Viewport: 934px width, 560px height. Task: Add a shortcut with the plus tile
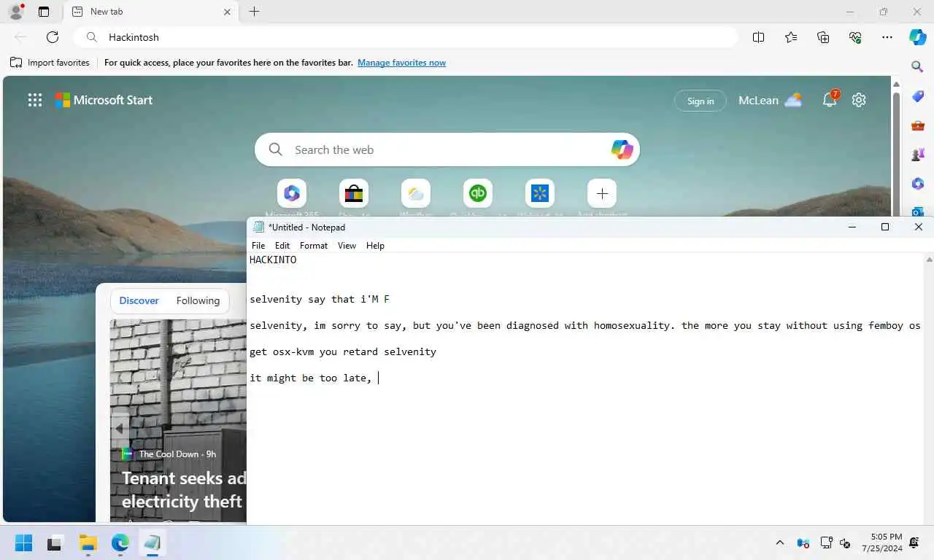(602, 194)
